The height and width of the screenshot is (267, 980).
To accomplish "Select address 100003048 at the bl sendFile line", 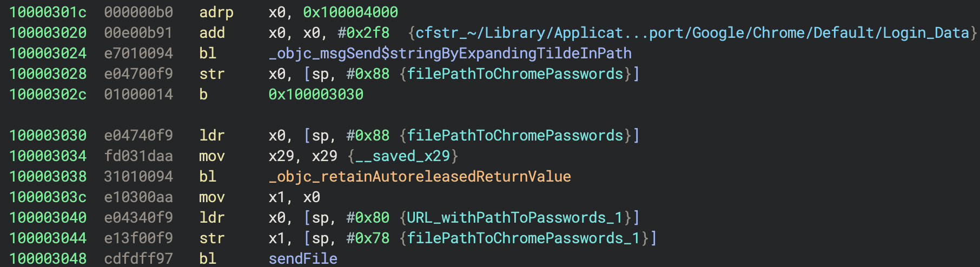I will 48,259.
